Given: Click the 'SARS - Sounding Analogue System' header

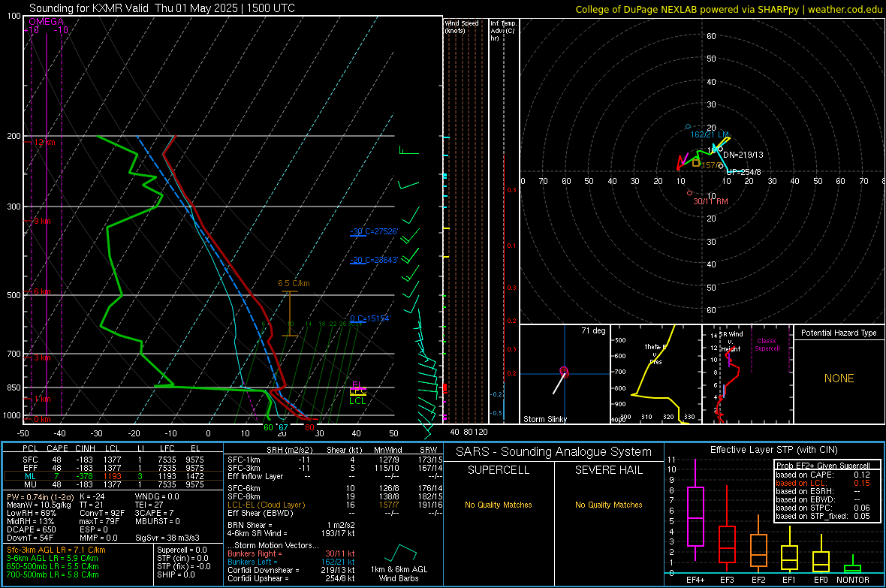Looking at the screenshot, I should 553,452.
